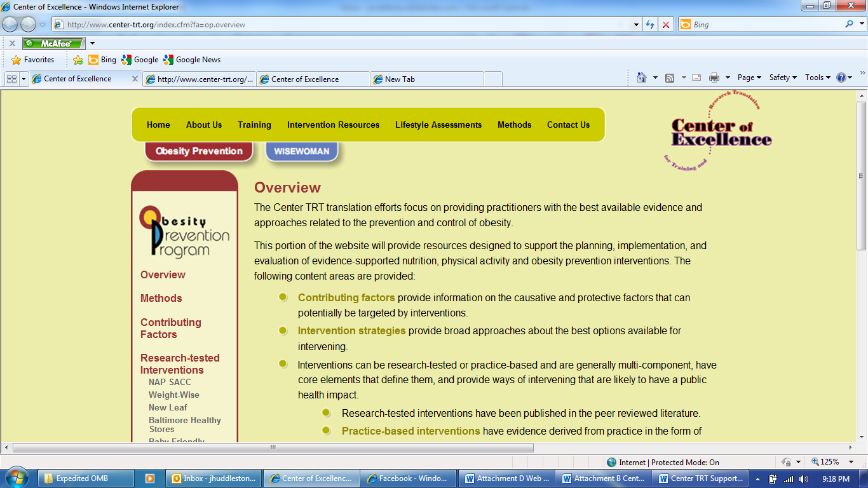Open the Safety menu dropdown
The height and width of the screenshot is (488, 868).
783,78
